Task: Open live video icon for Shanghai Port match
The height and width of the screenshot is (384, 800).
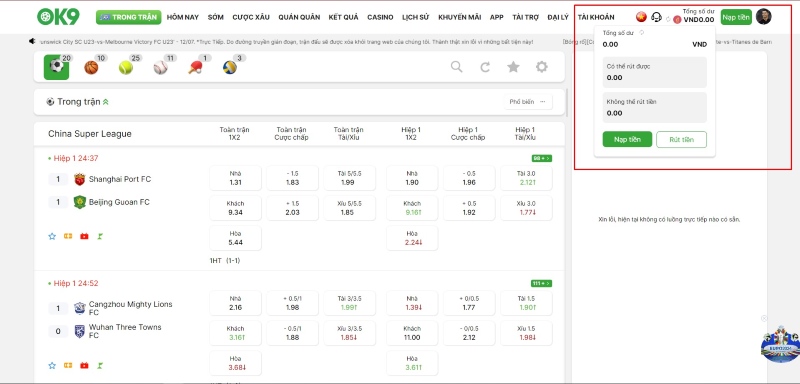Action: click(x=84, y=236)
